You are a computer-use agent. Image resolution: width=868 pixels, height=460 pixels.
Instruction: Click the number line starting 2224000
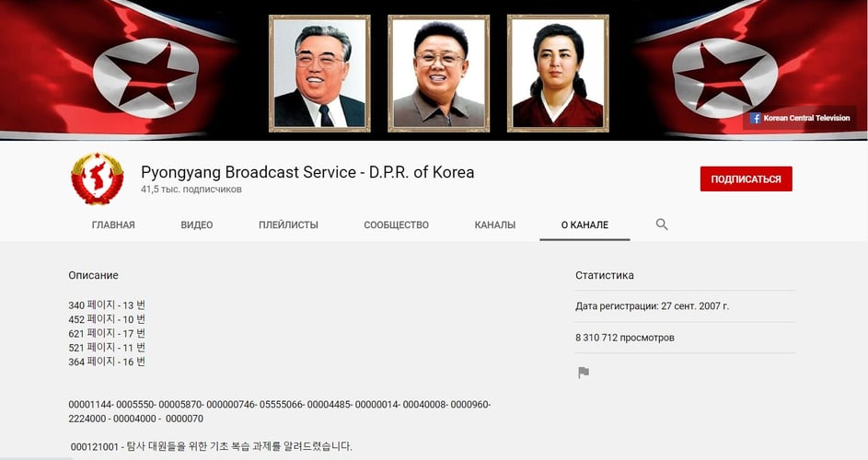pos(135,419)
